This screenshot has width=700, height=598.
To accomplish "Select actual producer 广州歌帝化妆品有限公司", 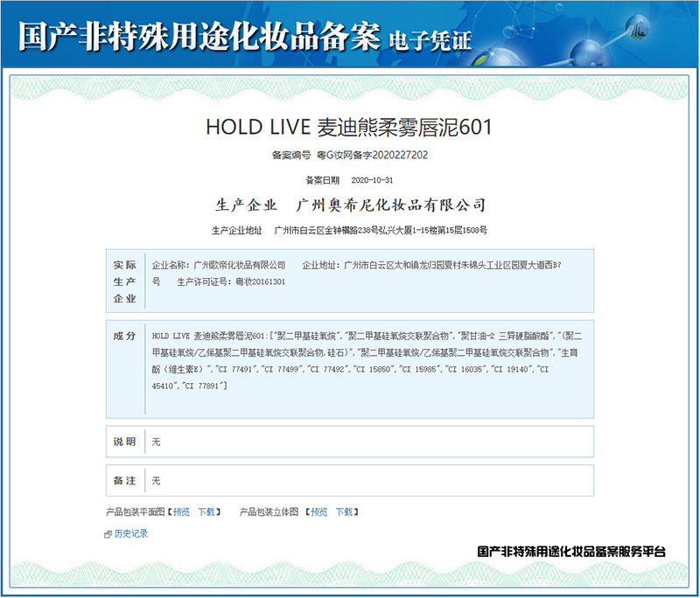I will [239, 265].
